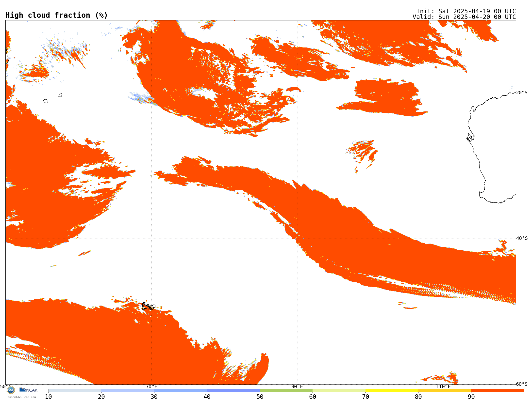Click the colorbar tick label 70
This screenshot has width=532, height=400.
point(366,397)
